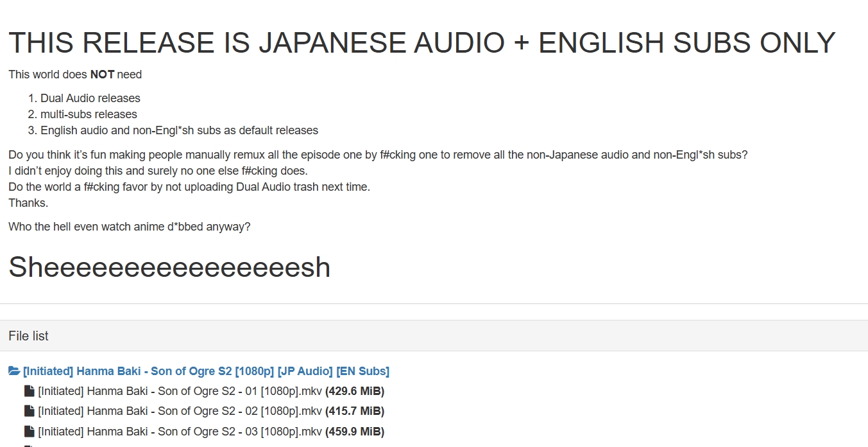This screenshot has height=447, width=868.
Task: Click file icon for episode 02 mkv
Action: [x=29, y=411]
